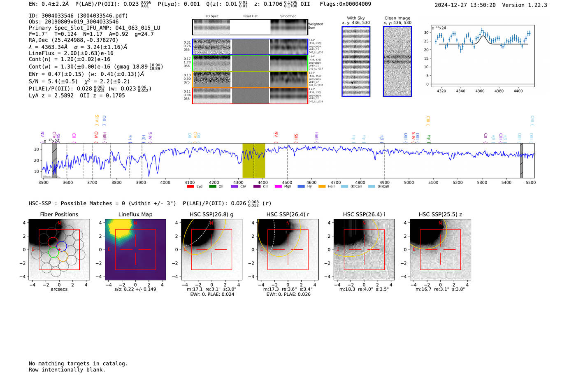
Task: Click the Gaussian emission line fit plot
Action: (483, 56)
